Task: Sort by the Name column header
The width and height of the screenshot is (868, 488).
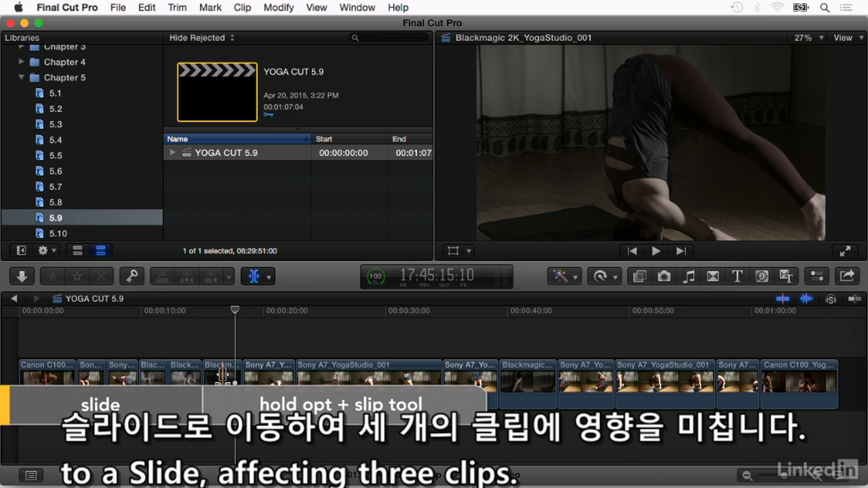Action: point(237,139)
